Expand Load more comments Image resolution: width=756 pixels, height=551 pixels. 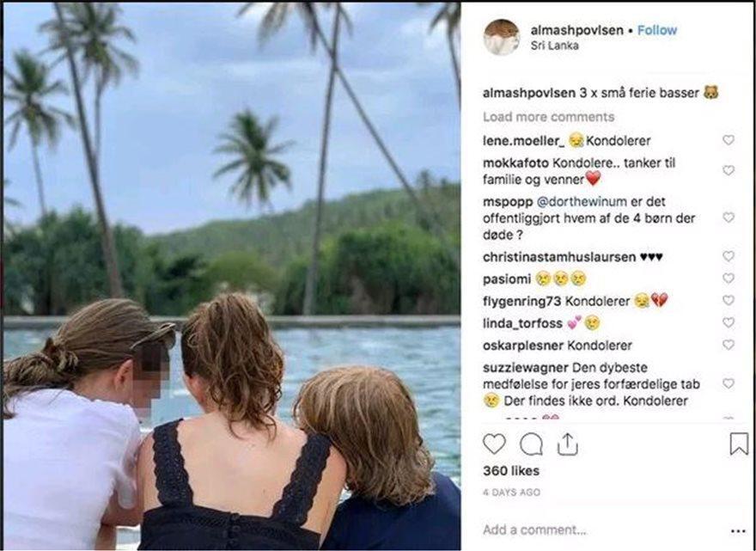click(548, 117)
